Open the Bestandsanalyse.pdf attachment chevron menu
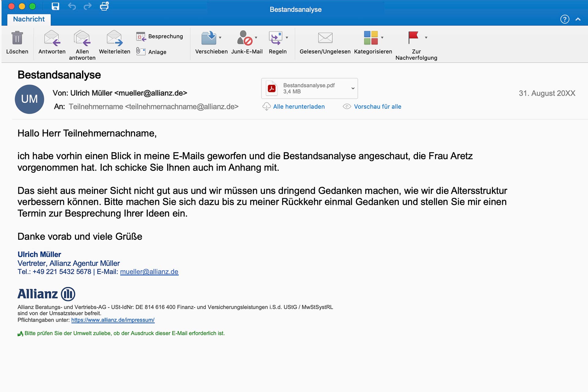Image resolution: width=588 pixels, height=392 pixels. click(x=353, y=88)
